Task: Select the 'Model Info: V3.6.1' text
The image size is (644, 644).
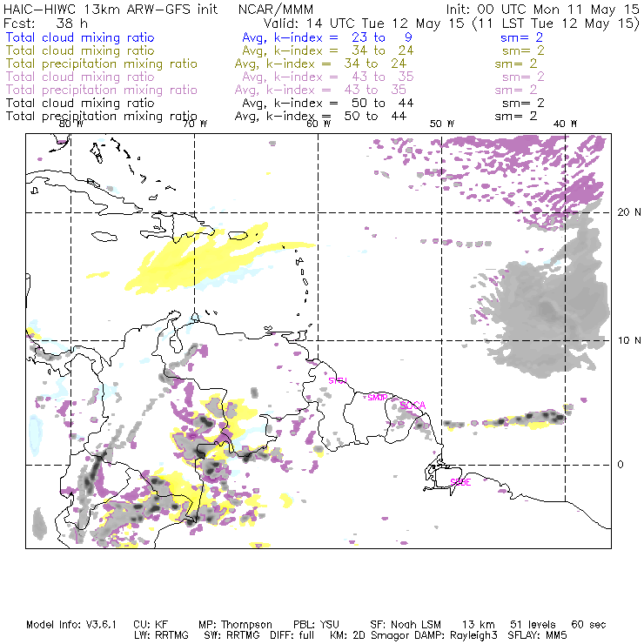Action: [x=71, y=625]
